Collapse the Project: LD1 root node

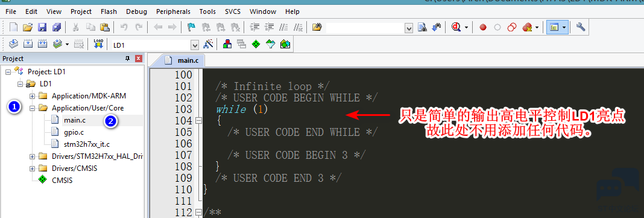click(x=8, y=72)
